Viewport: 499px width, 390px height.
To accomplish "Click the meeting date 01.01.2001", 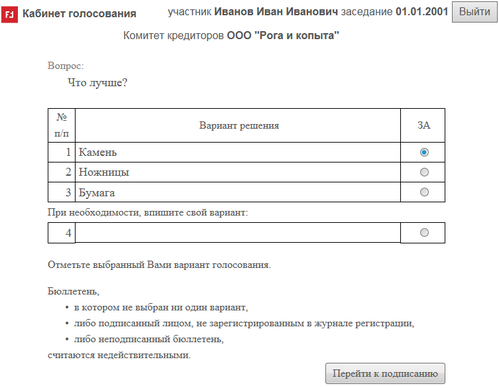I will pyautogui.click(x=422, y=12).
